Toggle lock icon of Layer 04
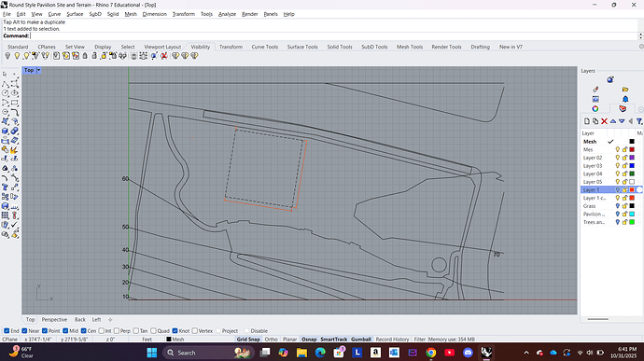The height and width of the screenshot is (361, 644). (x=624, y=174)
